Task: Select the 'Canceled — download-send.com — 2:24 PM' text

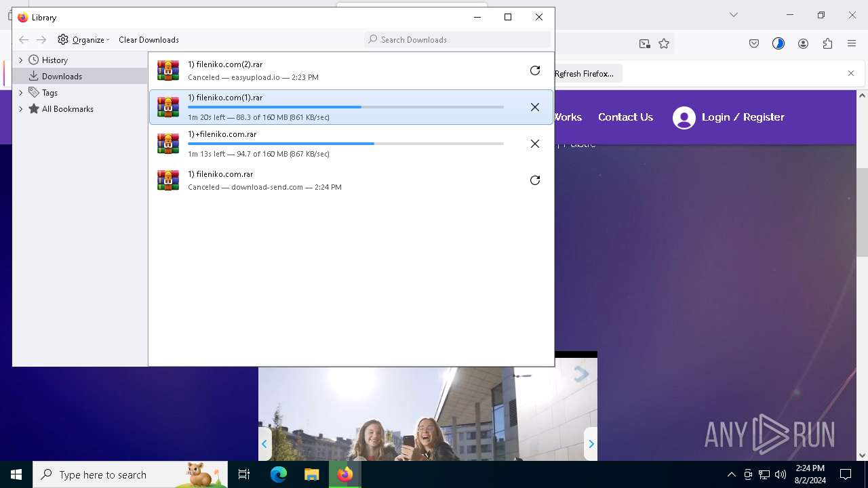Action: 264,187
